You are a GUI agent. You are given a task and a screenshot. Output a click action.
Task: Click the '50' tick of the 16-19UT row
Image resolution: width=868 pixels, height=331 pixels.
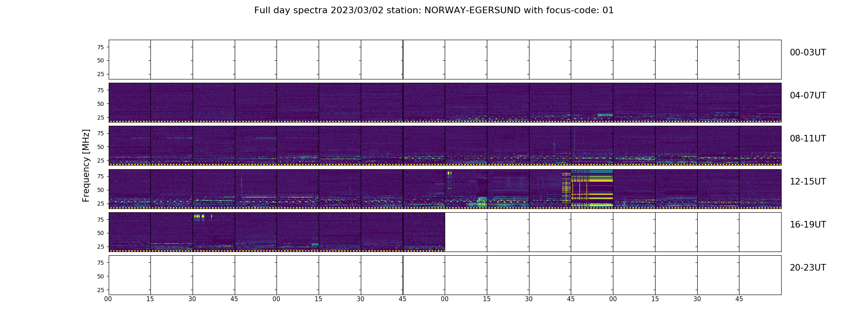[x=100, y=233]
